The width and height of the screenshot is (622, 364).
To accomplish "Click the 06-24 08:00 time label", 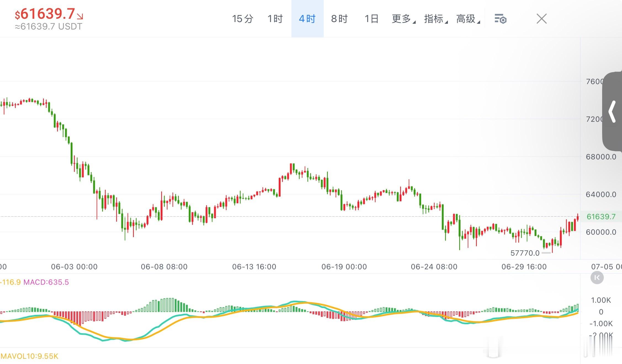I will coord(434,267).
